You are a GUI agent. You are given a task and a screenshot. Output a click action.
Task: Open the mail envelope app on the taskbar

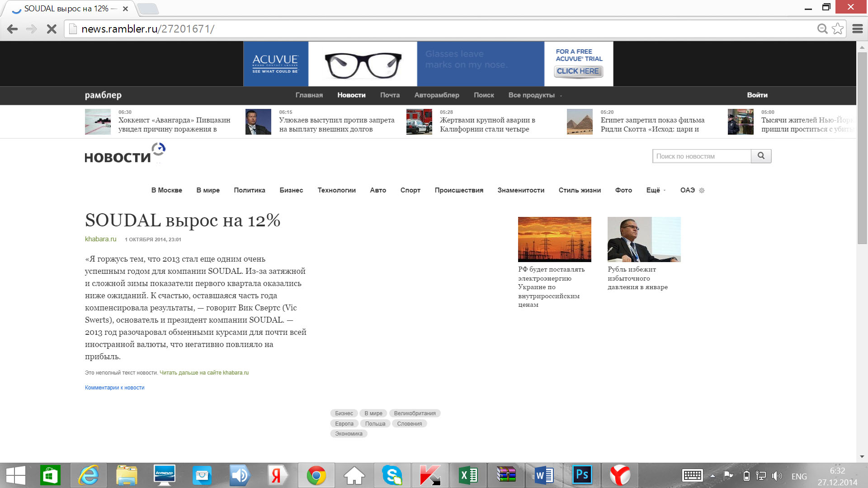point(202,475)
